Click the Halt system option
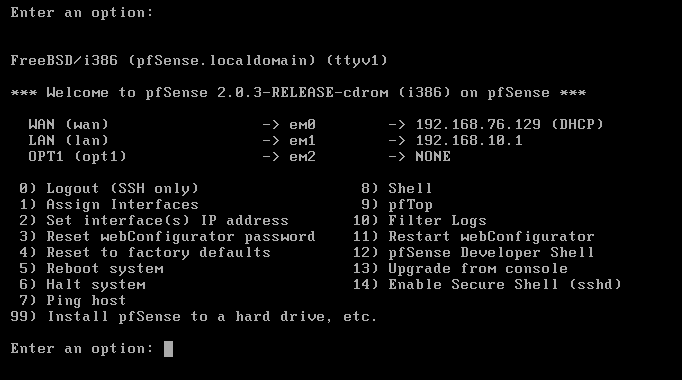 (x=82, y=285)
